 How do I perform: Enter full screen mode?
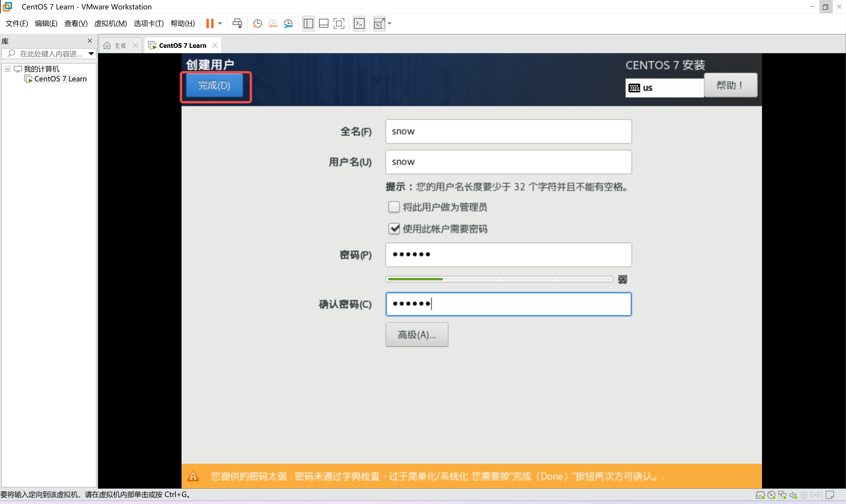339,23
